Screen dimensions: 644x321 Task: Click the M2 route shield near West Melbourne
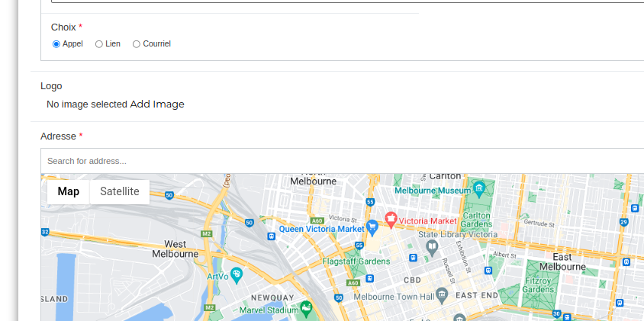[x=207, y=233]
